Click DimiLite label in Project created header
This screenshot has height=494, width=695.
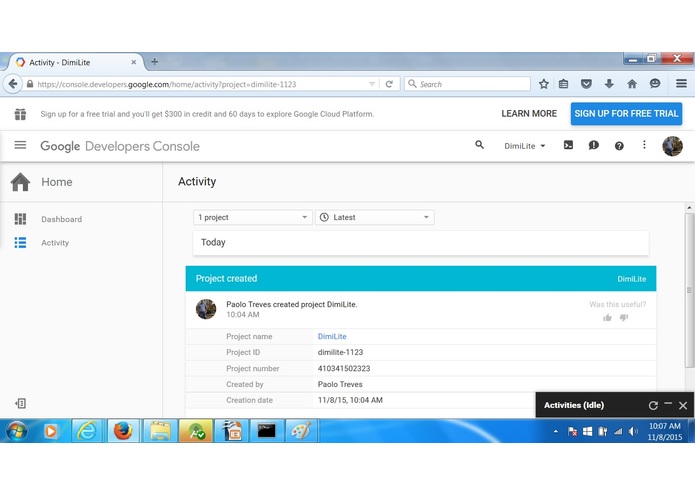point(632,279)
